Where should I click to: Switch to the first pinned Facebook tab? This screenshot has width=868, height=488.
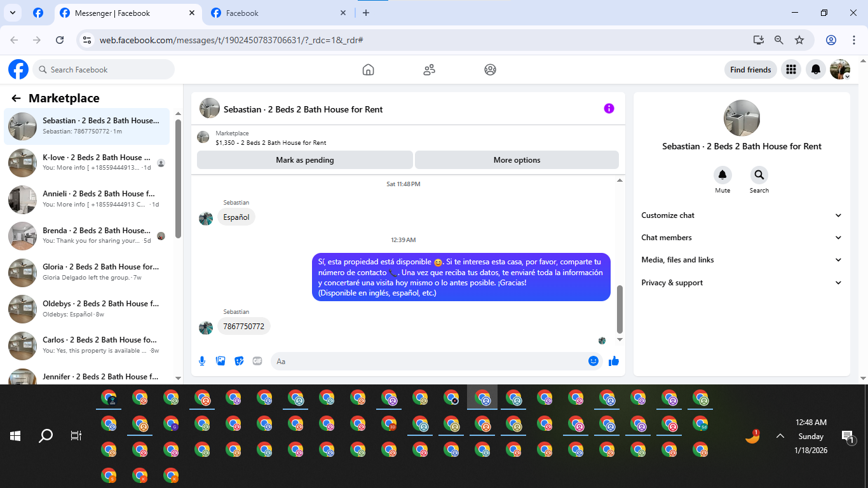[38, 13]
